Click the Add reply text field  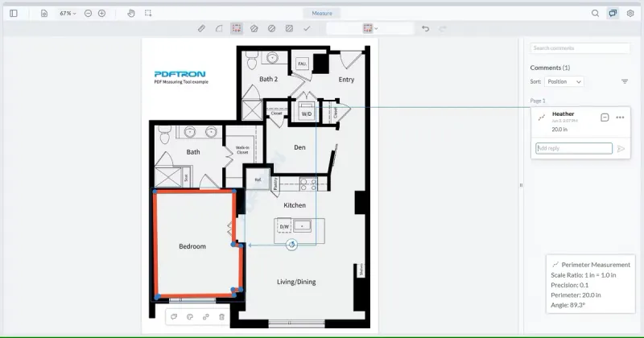pos(574,148)
